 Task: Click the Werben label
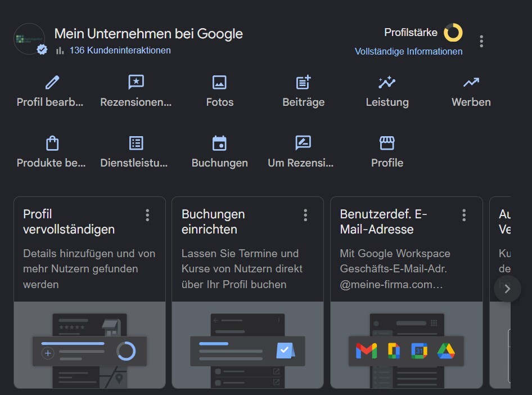(471, 102)
